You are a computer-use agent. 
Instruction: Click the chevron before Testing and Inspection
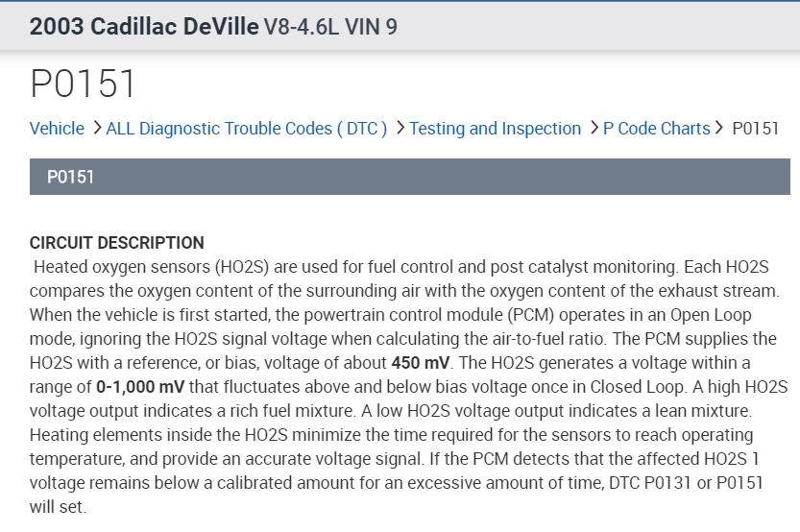click(x=400, y=129)
